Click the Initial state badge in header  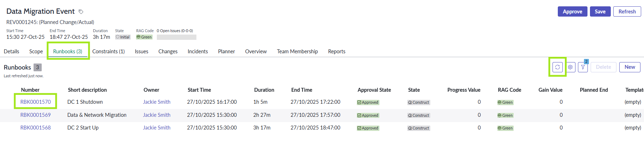[123, 37]
